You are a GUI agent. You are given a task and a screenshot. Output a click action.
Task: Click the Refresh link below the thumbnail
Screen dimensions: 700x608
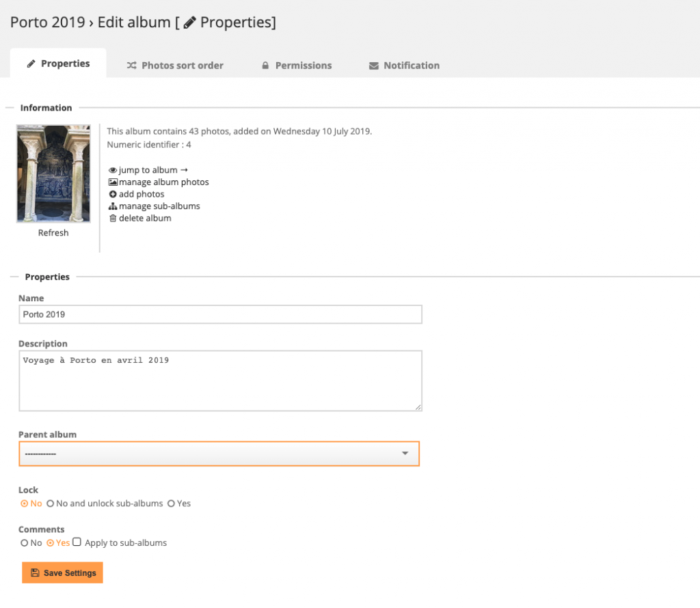pos(53,232)
